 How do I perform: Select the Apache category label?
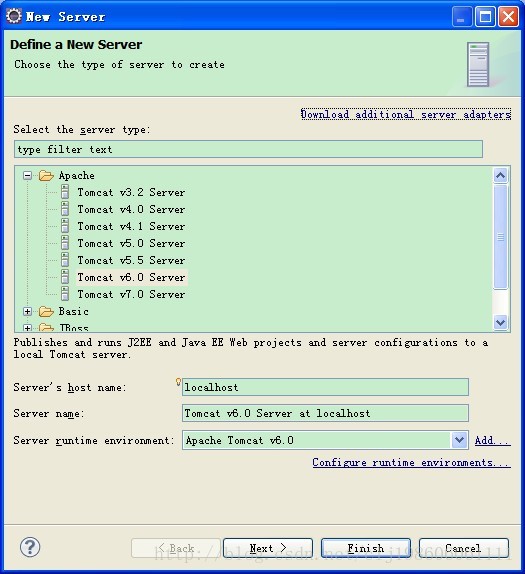coord(77,176)
